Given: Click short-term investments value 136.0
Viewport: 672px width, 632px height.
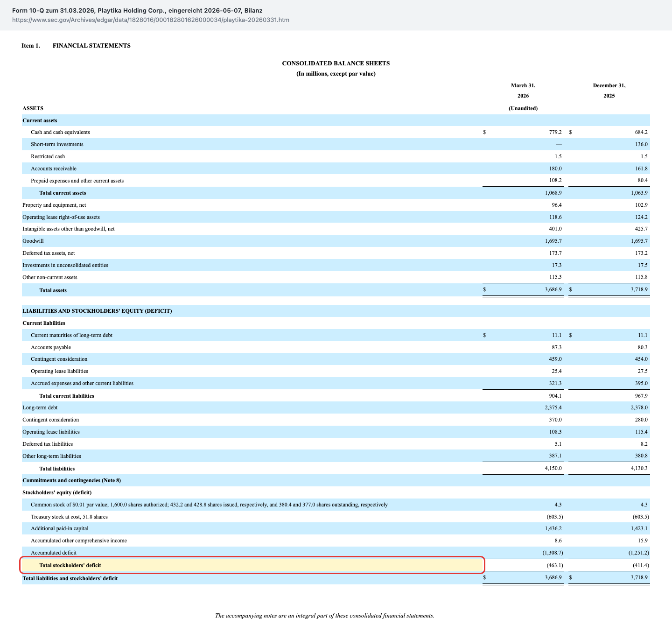Looking at the screenshot, I should coord(641,144).
